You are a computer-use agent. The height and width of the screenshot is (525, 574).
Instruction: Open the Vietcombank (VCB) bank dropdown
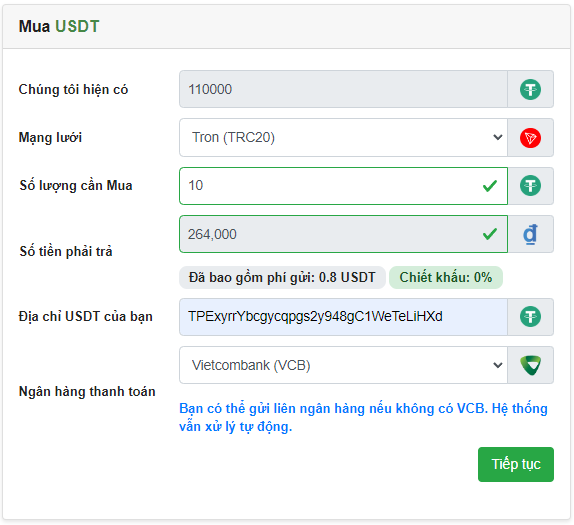tap(343, 365)
